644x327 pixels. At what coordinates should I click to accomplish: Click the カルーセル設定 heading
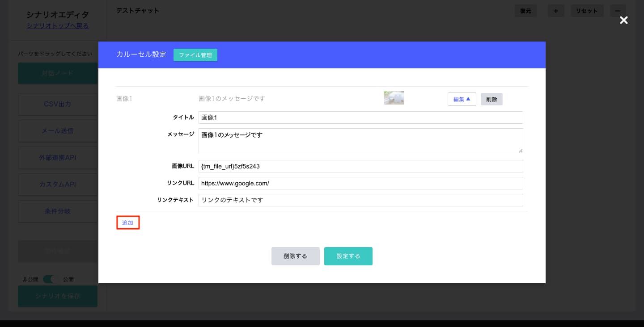click(x=141, y=54)
